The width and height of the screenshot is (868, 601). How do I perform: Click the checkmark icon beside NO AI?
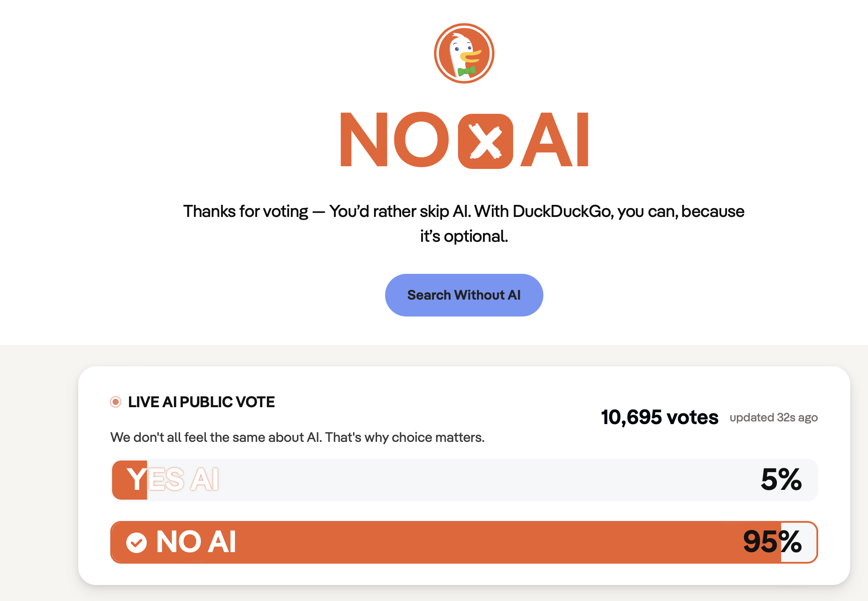point(137,542)
